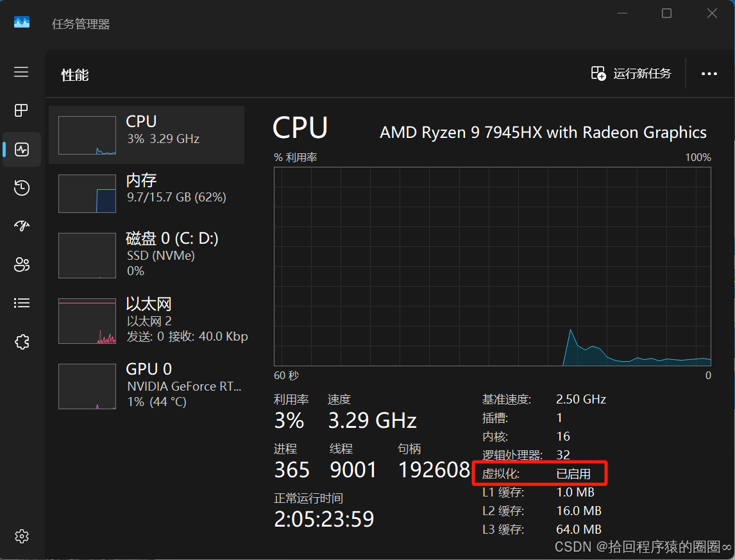The width and height of the screenshot is (735, 560).
Task: Click 发送: 0 接收: 40.0 Kbp text
Action: [x=187, y=337]
